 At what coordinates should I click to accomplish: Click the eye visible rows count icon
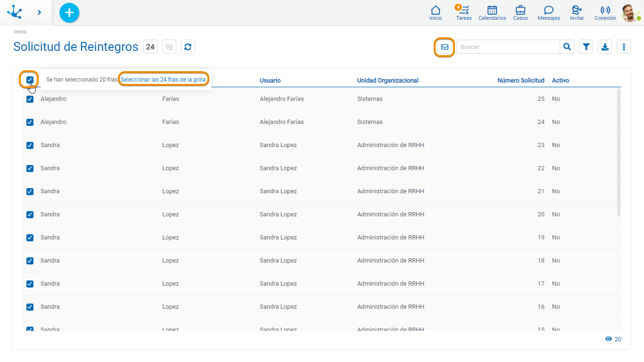(609, 339)
